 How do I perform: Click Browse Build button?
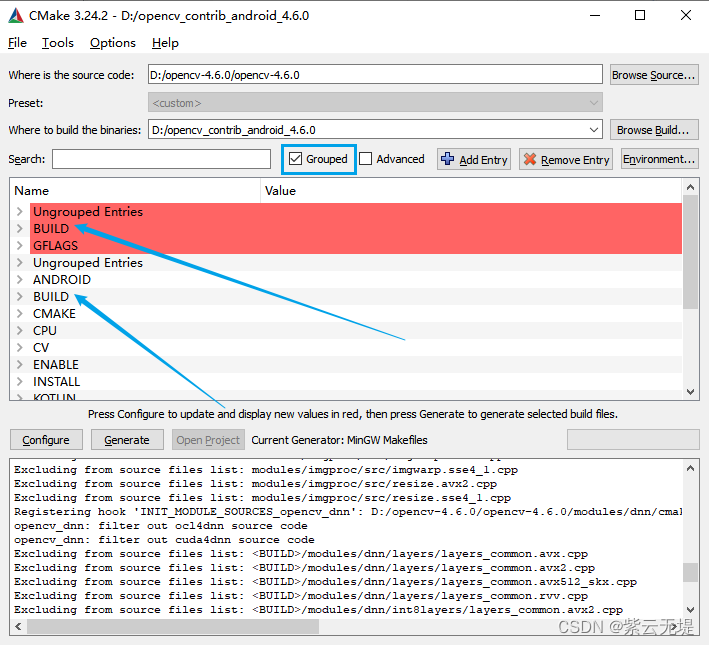point(654,130)
